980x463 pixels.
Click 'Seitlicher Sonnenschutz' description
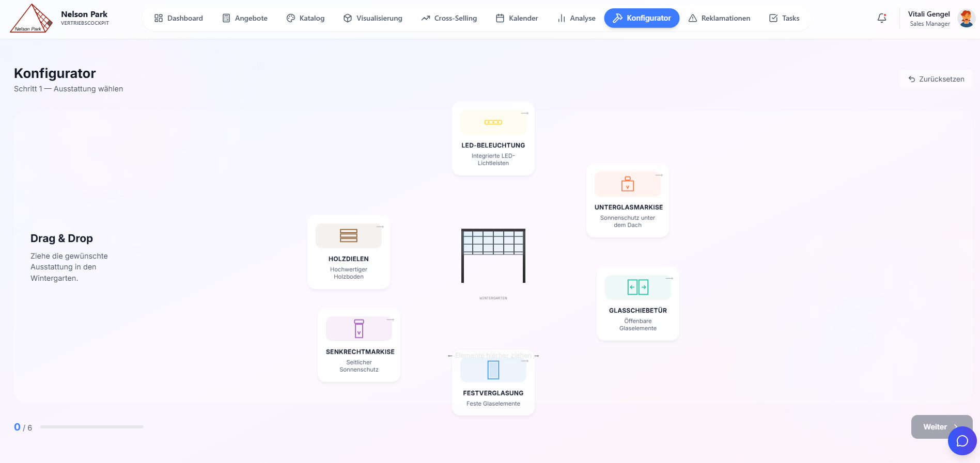tap(359, 366)
